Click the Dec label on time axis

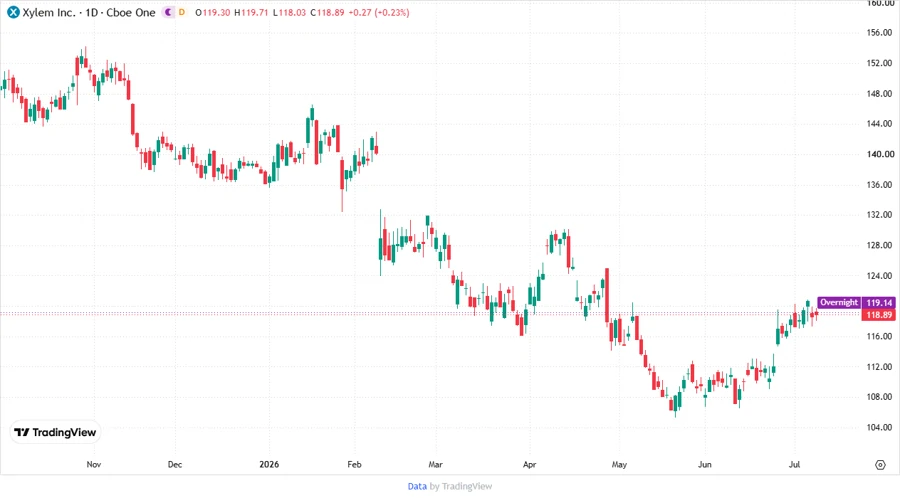174,464
